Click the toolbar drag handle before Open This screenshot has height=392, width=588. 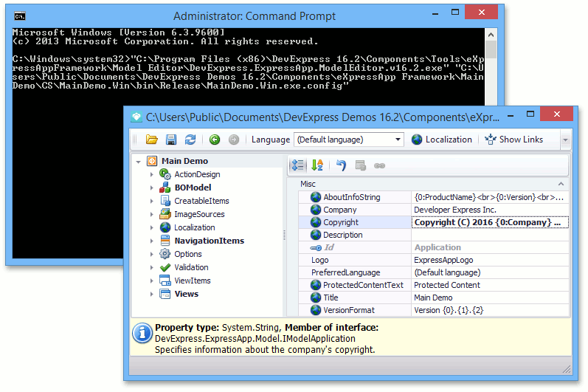tap(135, 140)
